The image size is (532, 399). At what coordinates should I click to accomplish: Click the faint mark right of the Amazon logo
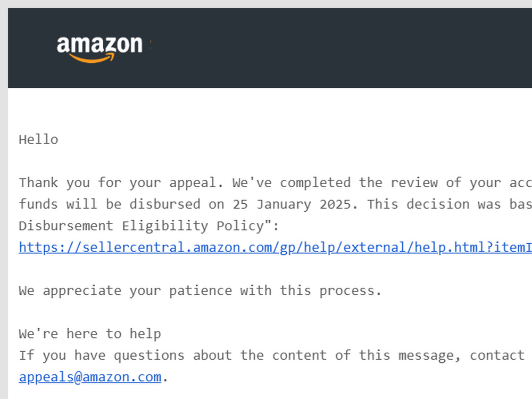pos(151,45)
